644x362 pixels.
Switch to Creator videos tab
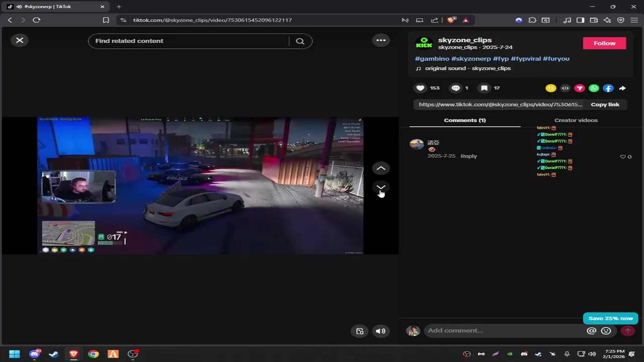576,120
